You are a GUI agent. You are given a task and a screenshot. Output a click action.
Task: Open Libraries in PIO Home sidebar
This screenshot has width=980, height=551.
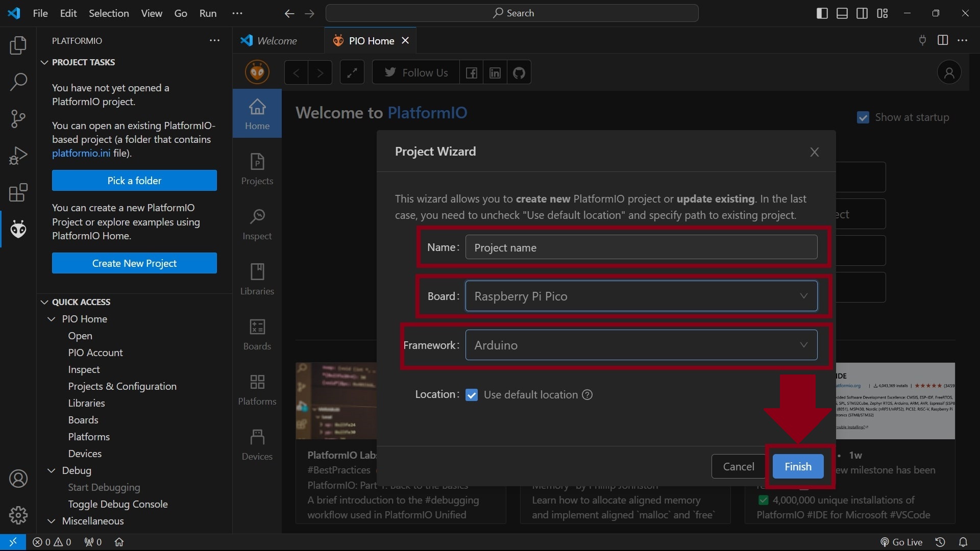[257, 279]
